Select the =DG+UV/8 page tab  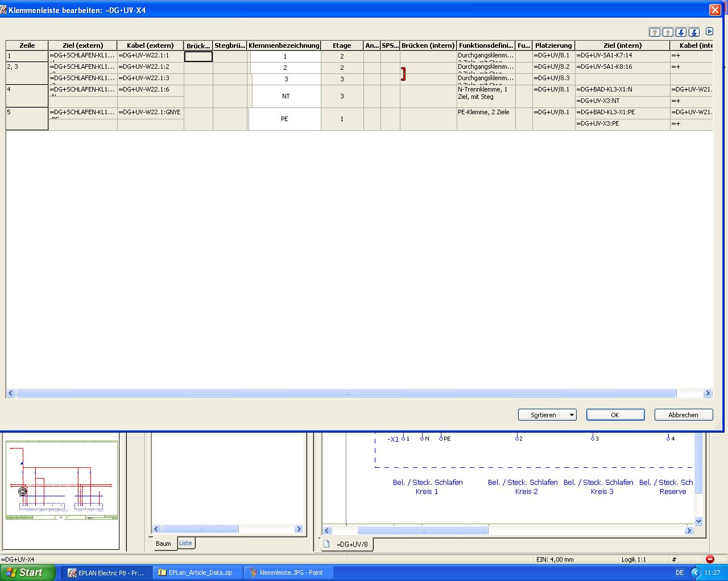pos(348,544)
